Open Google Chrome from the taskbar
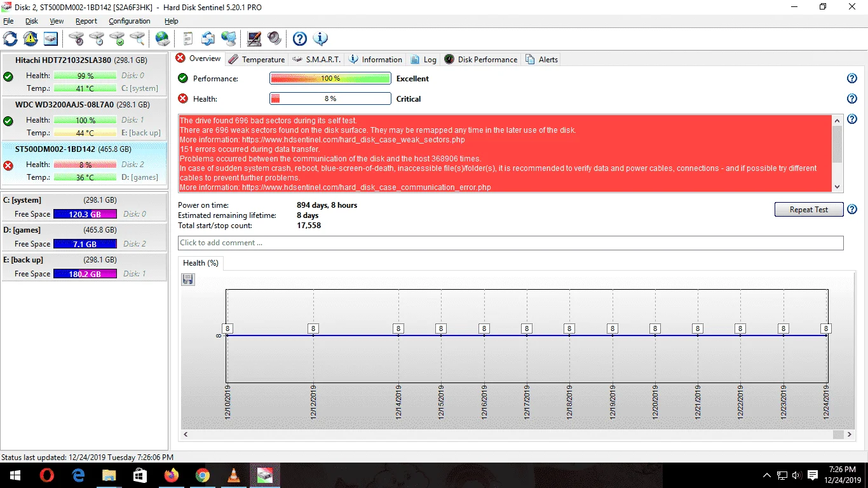This screenshot has width=868, height=488. [203, 475]
